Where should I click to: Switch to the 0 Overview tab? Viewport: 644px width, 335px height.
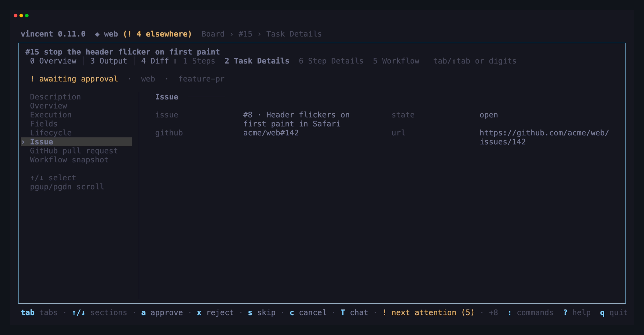pos(53,61)
